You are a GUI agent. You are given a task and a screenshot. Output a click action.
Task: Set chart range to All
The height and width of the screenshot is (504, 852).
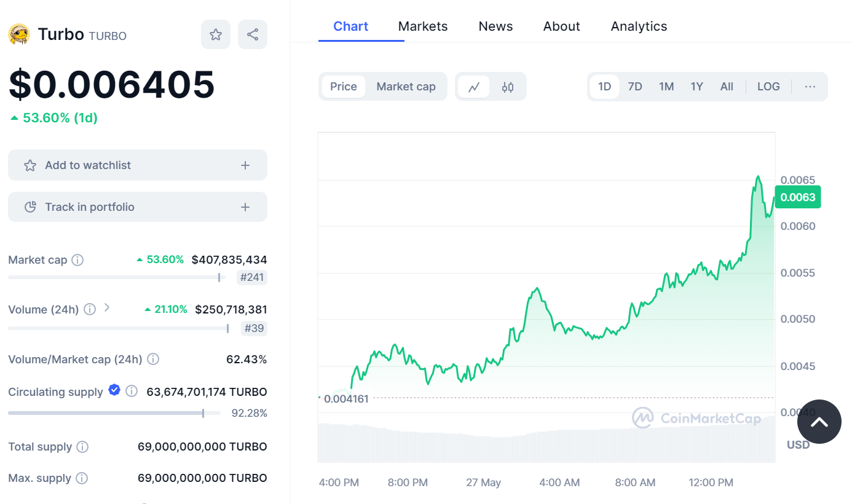(x=727, y=87)
